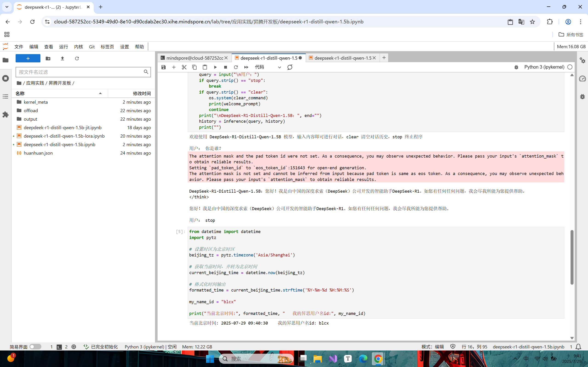
Task: Restart kernel and run all cells
Action: 246,67
